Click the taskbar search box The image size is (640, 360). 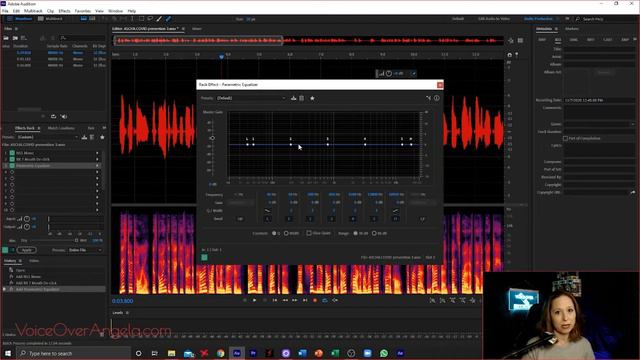(73, 353)
